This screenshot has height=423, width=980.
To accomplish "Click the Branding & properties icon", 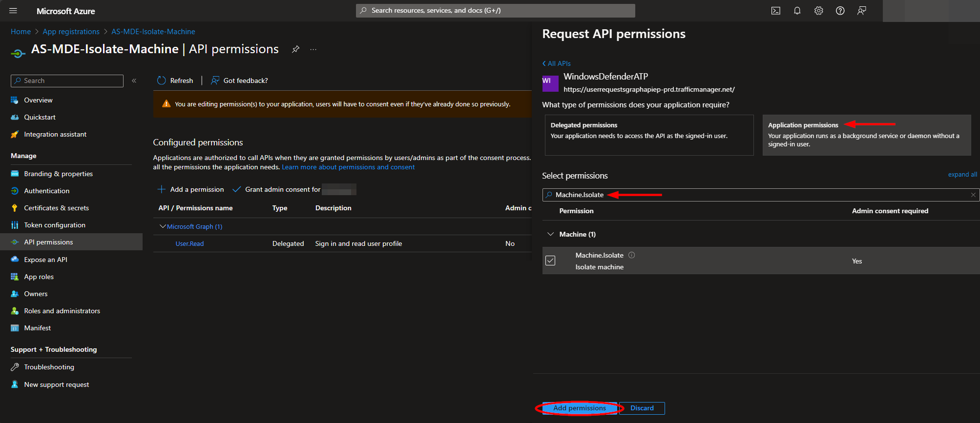I will pos(15,174).
